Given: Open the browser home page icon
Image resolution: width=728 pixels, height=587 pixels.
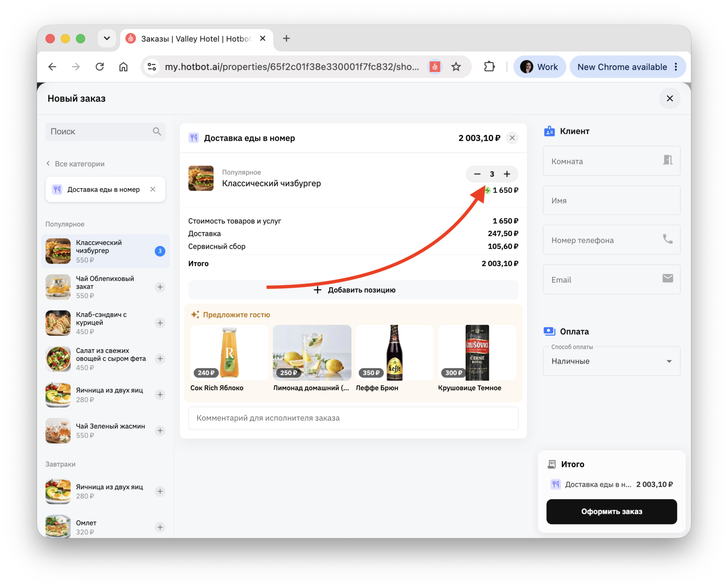Looking at the screenshot, I should point(123,67).
